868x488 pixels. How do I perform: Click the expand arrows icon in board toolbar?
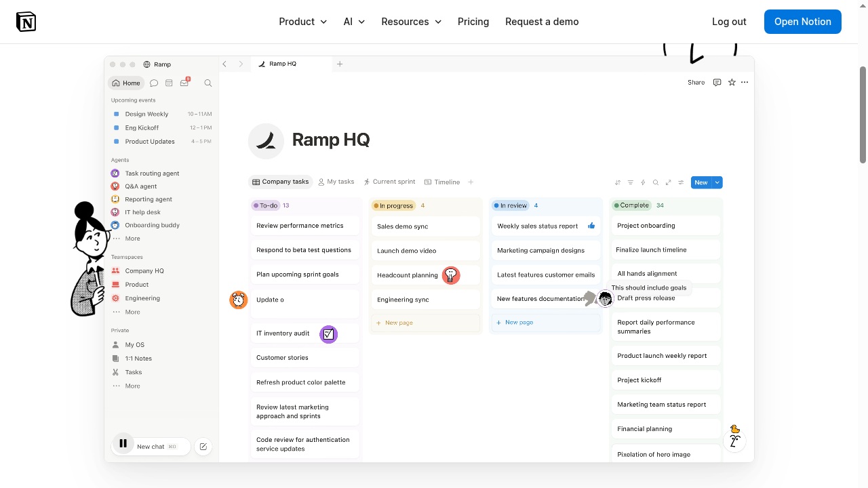[669, 182]
